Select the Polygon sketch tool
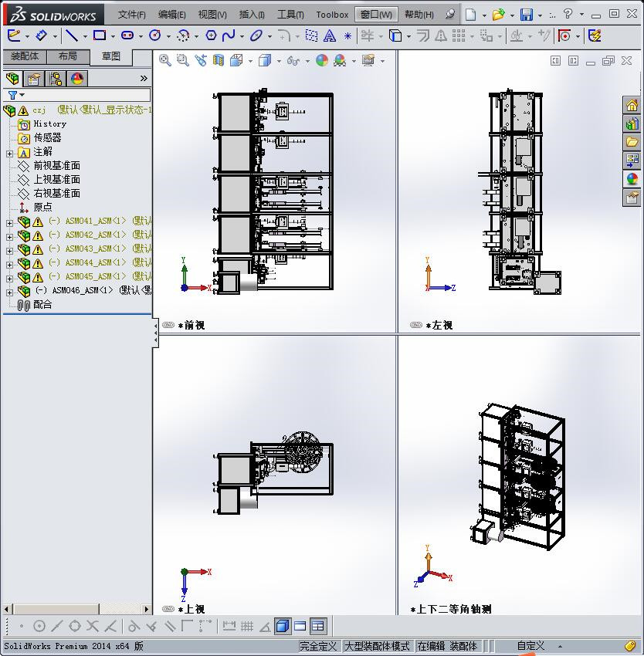 (x=211, y=36)
